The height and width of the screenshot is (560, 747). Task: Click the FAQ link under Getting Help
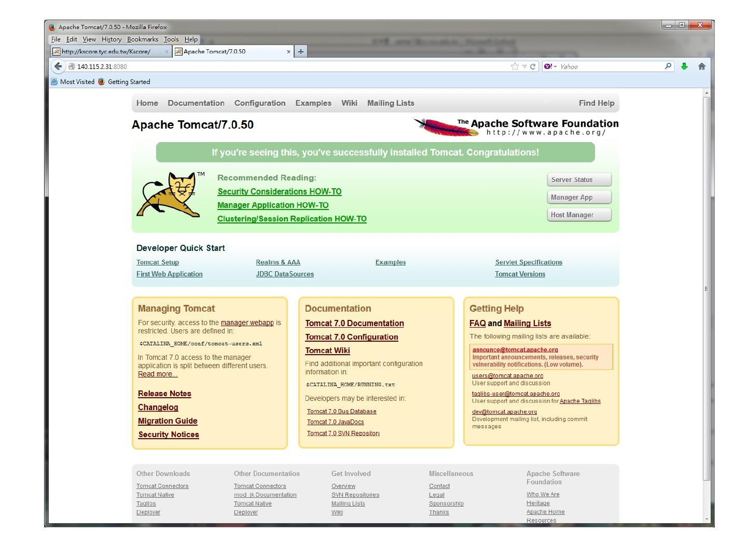point(478,324)
